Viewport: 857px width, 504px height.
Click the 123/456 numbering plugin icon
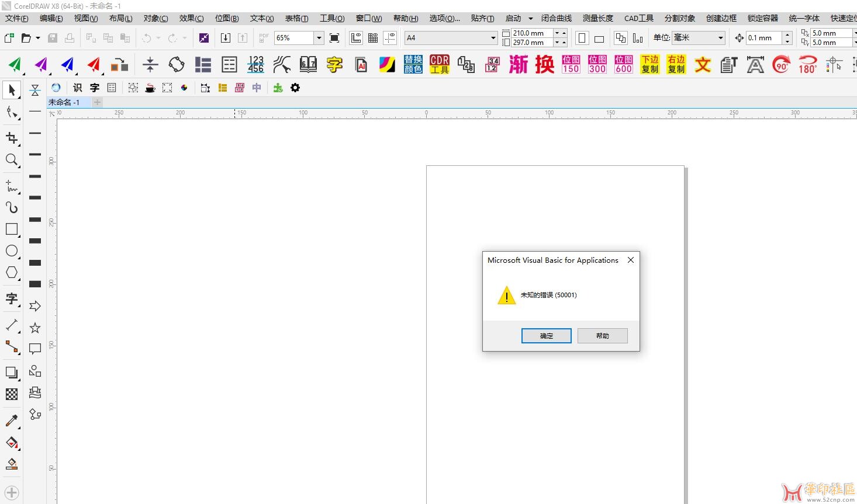pos(255,64)
